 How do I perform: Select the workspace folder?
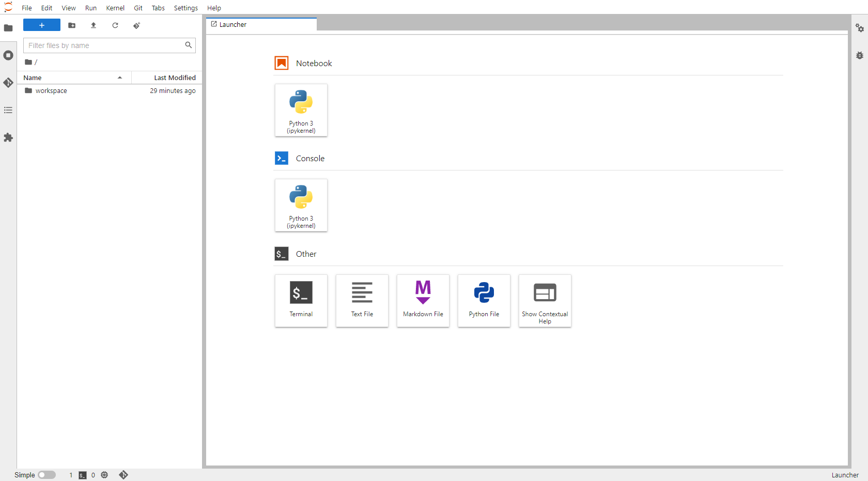110,91
